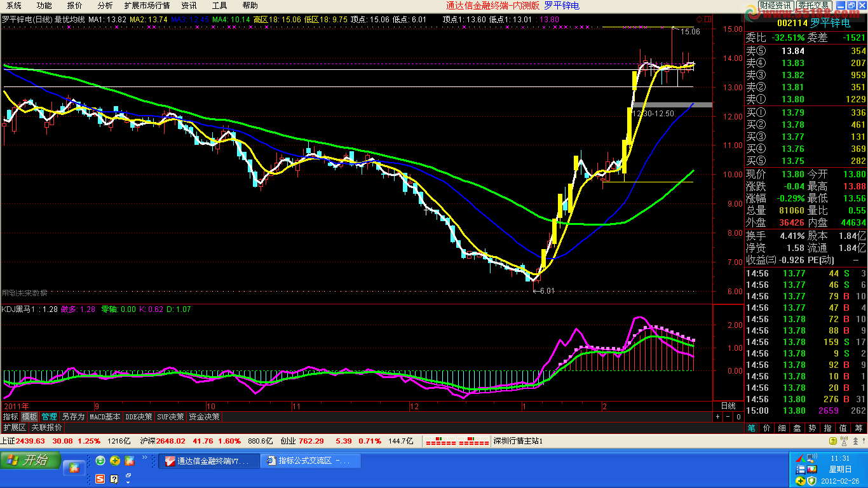Click the diamond icon above price axis
868x488 pixels.
700,19
